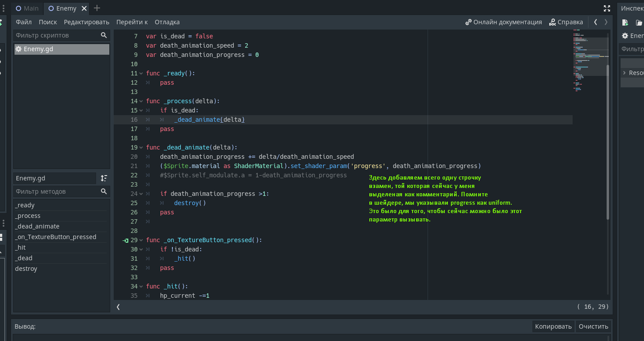The height and width of the screenshot is (341, 644).
Task: Fold the _dead_animate function on line 19
Action: click(x=141, y=148)
